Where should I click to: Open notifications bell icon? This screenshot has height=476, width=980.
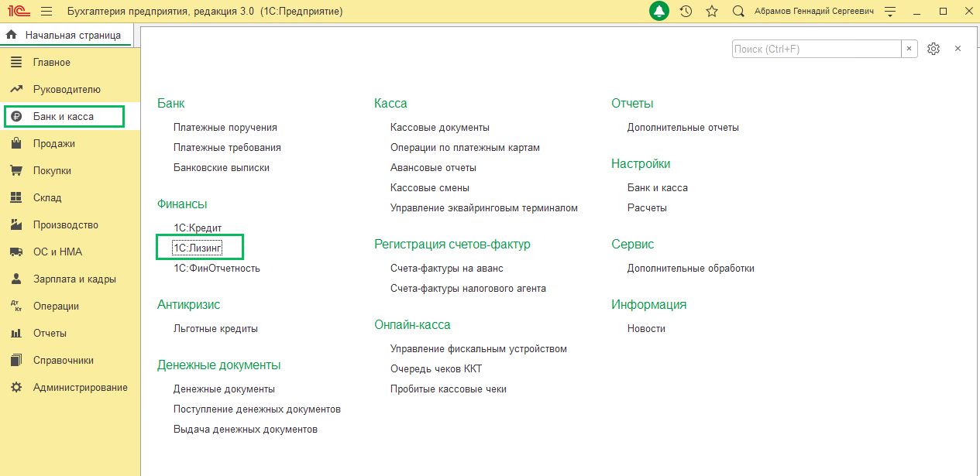click(x=659, y=12)
